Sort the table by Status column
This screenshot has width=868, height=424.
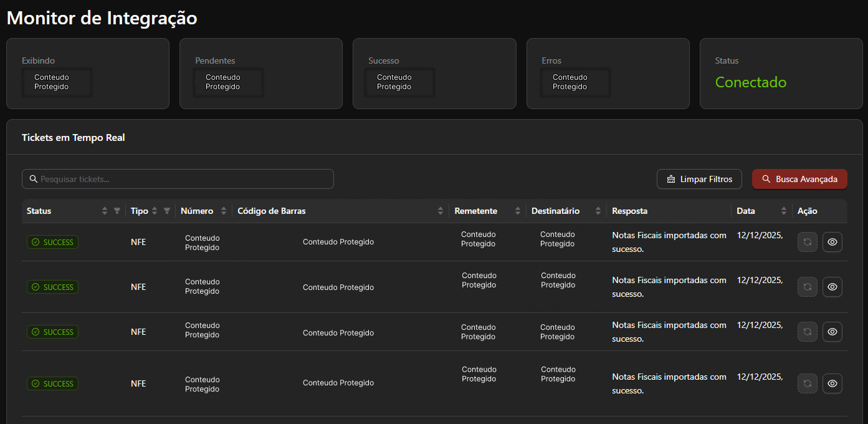coord(105,211)
